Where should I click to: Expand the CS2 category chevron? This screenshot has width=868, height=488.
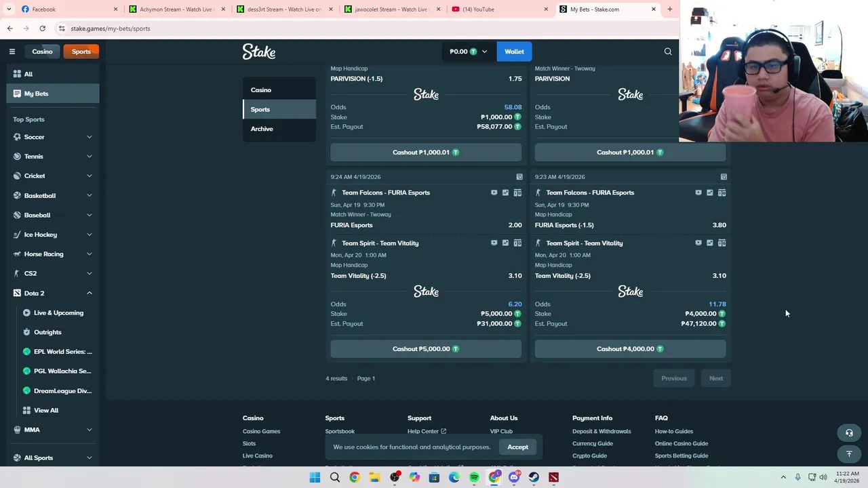tap(89, 273)
